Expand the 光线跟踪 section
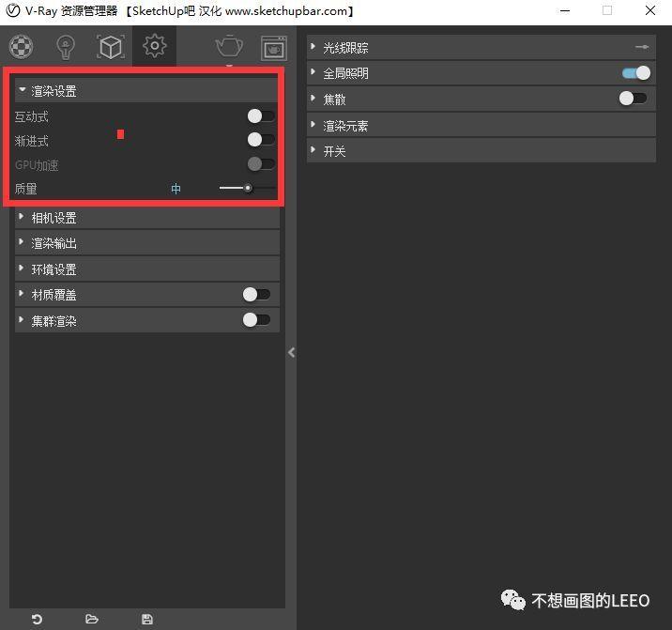Image resolution: width=672 pixels, height=630 pixels. (481, 47)
